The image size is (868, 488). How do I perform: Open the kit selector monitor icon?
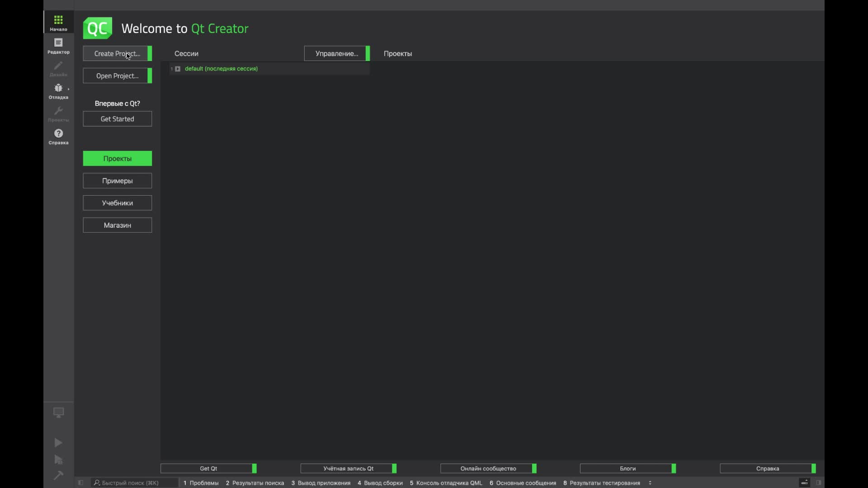pyautogui.click(x=58, y=413)
